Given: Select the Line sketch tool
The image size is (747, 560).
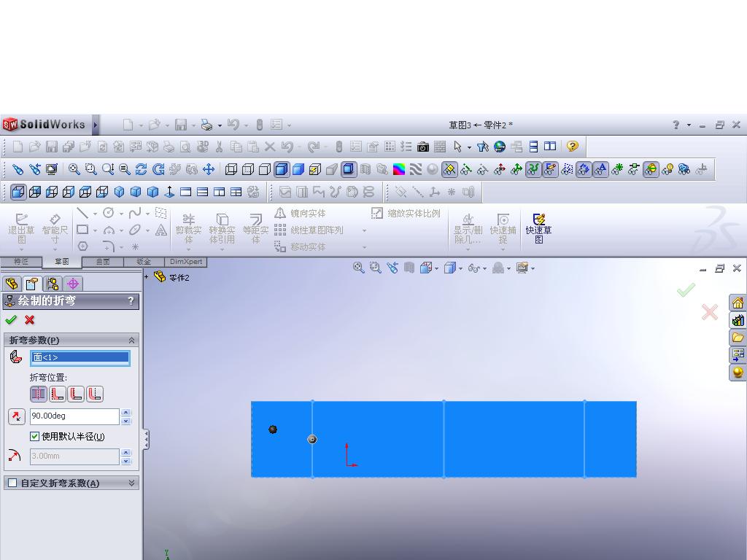Looking at the screenshot, I should point(82,213).
